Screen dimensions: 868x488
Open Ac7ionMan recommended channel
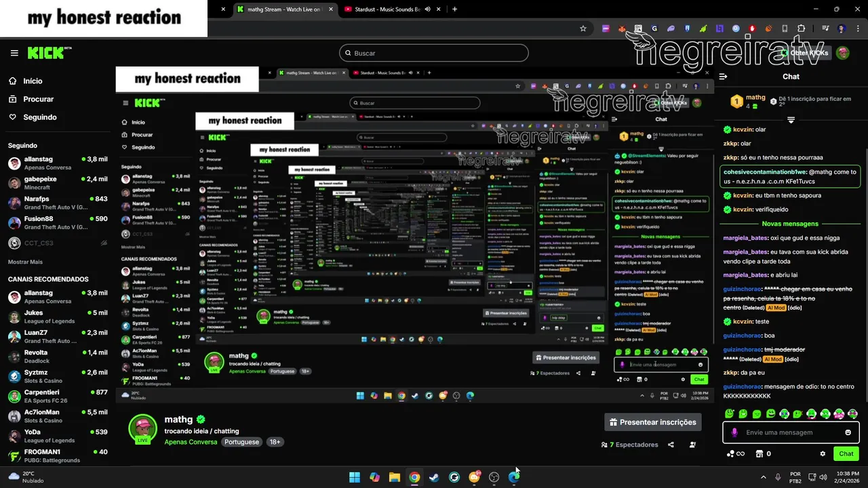pyautogui.click(x=58, y=415)
